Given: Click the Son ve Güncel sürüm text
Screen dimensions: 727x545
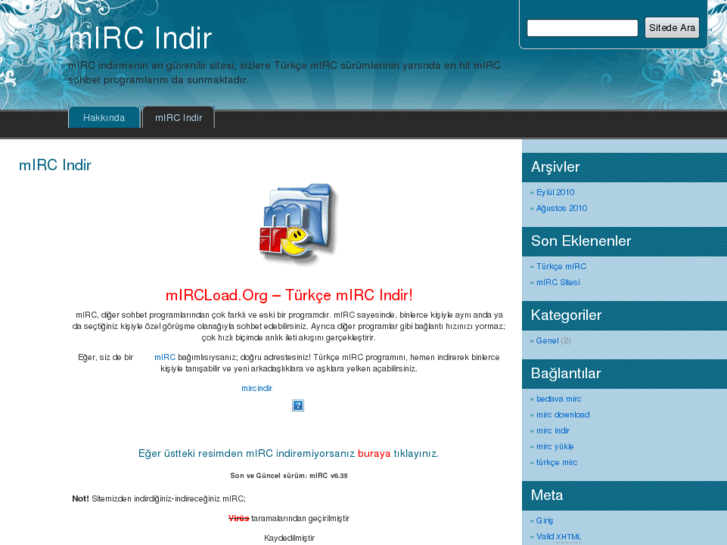Looking at the screenshot, I should (x=289, y=475).
